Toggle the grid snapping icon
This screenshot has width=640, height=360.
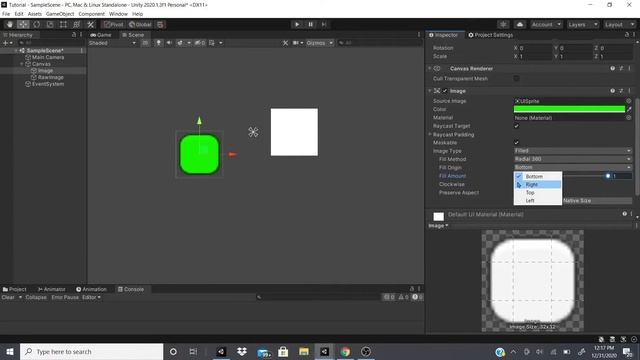(x=160, y=24)
